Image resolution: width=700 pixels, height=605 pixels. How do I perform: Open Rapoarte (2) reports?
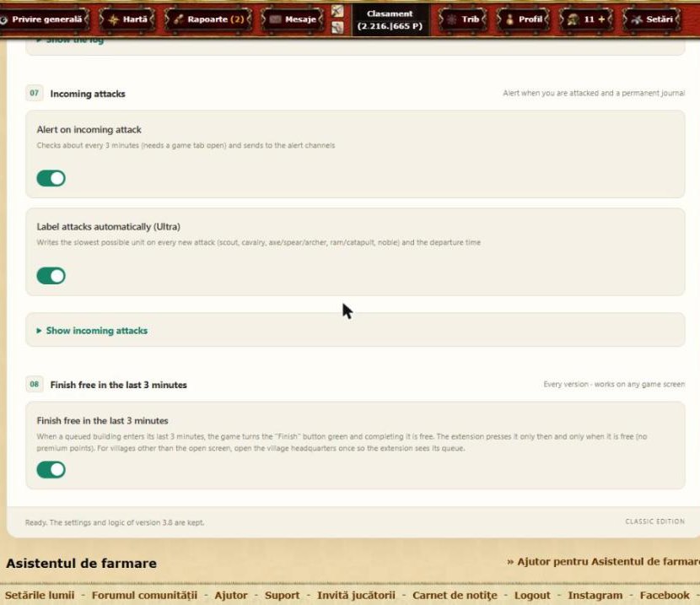(x=208, y=19)
